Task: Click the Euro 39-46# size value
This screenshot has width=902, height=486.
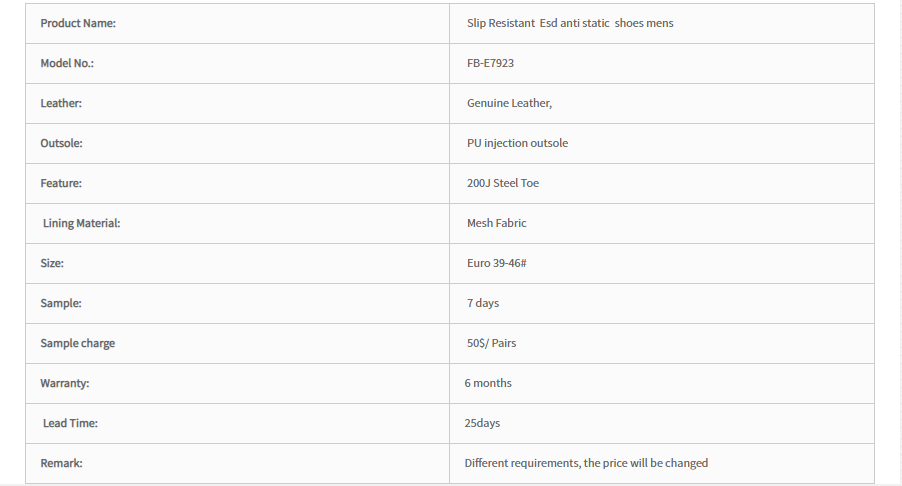Action: [x=496, y=263]
